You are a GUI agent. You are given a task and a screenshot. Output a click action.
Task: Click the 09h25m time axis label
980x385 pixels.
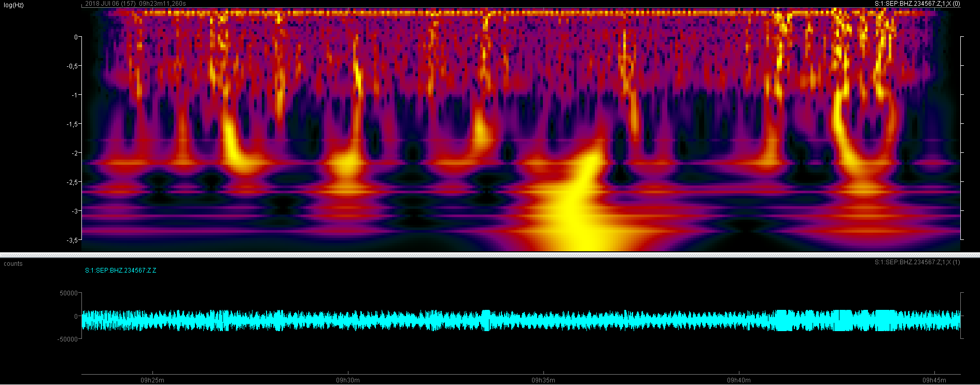152,380
